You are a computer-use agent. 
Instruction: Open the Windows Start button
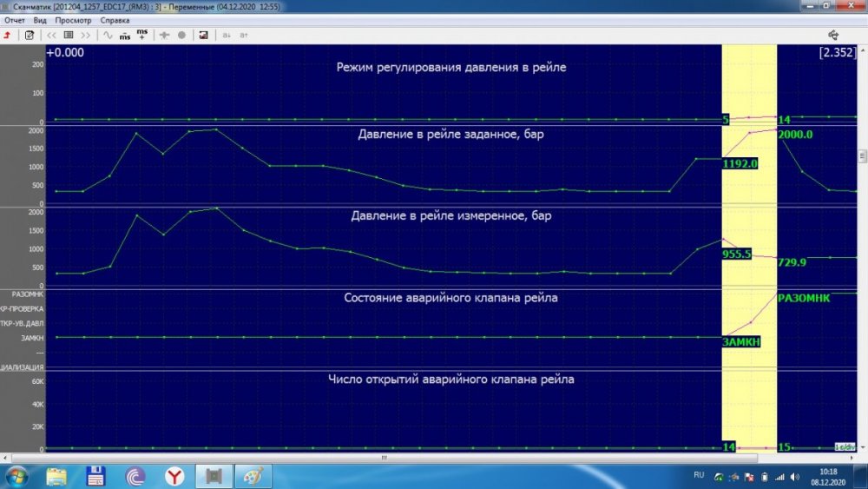16,476
